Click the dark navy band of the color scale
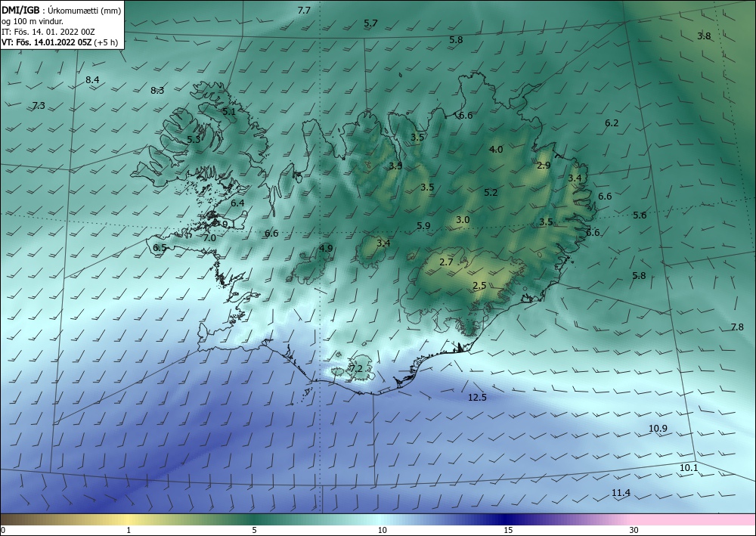756x536 pixels. point(507,519)
